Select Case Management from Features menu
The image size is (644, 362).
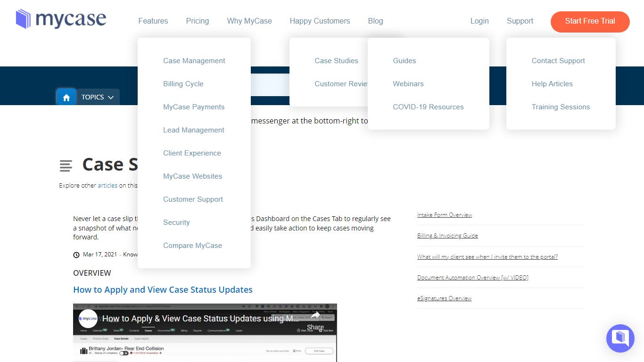tap(194, 61)
